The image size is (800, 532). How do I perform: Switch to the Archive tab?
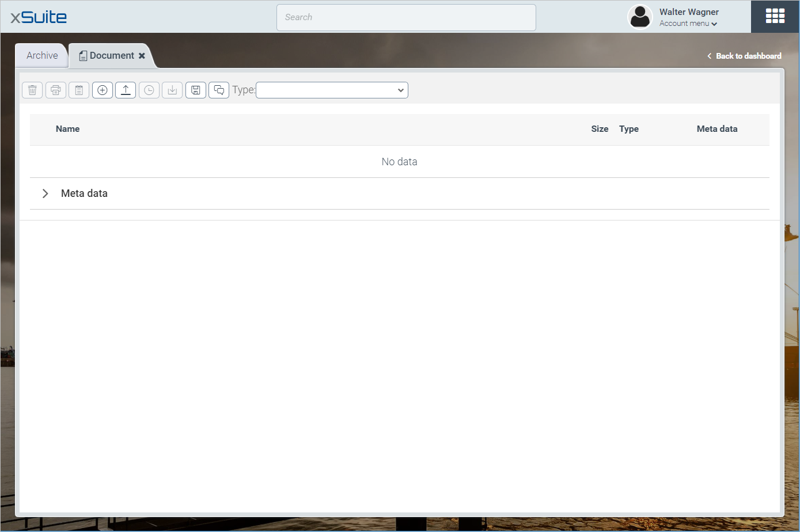(42, 55)
